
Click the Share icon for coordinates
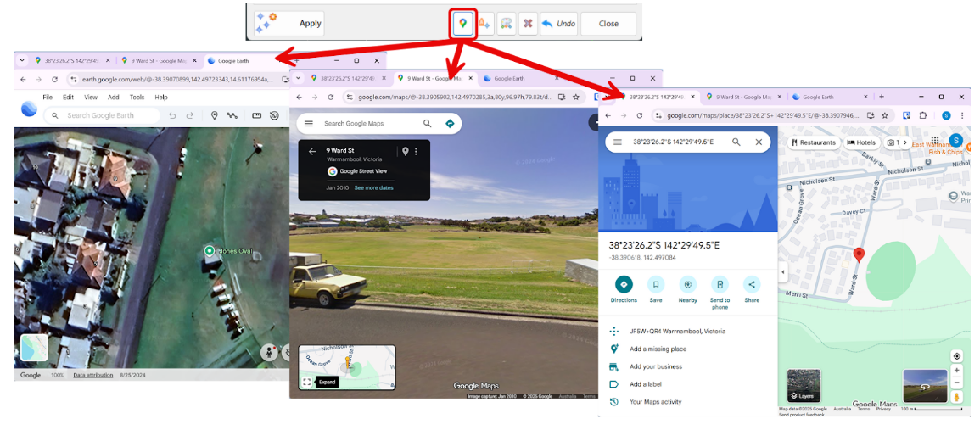click(752, 285)
